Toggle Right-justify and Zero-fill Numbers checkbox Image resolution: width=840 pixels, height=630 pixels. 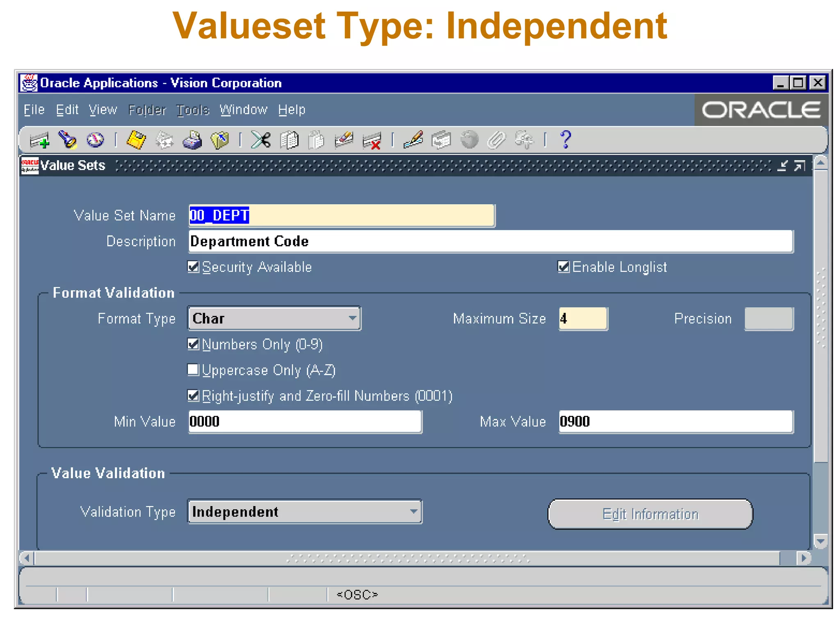tap(193, 396)
